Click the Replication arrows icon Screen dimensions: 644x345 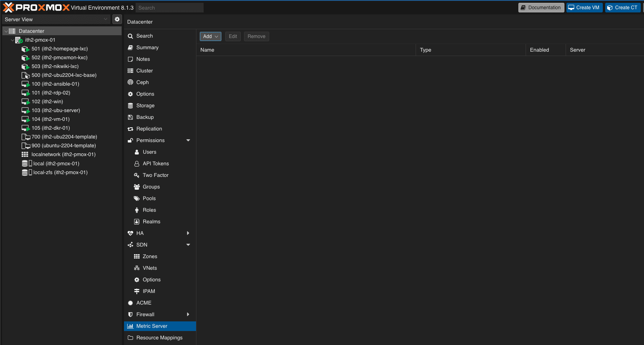(130, 129)
